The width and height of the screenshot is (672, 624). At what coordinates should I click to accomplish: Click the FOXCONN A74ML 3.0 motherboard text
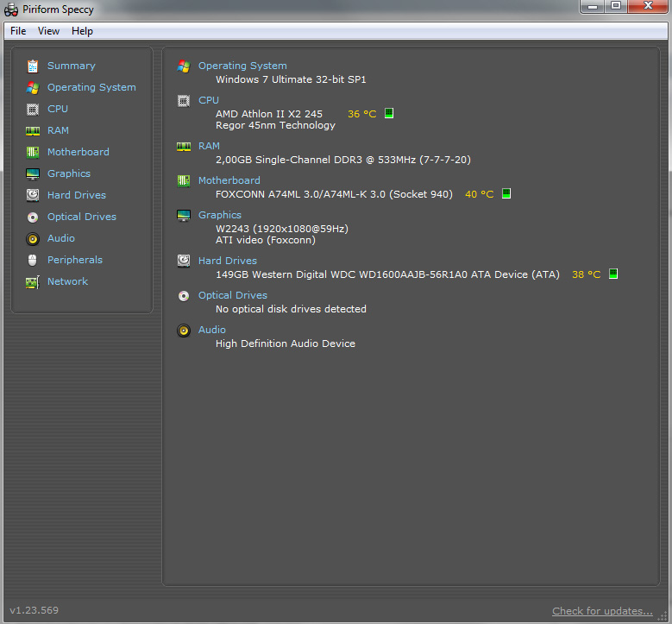coord(334,194)
